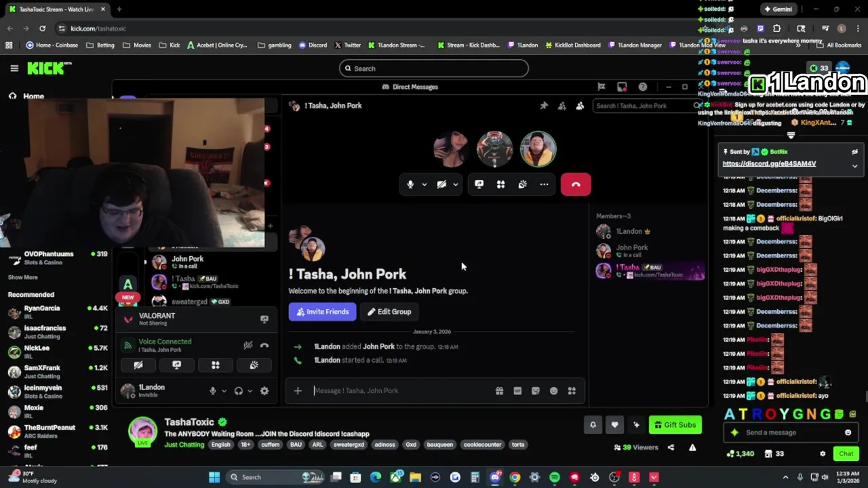Collapse pinned message chevron in chat
This screenshot has width=868, height=488.
tap(854, 166)
